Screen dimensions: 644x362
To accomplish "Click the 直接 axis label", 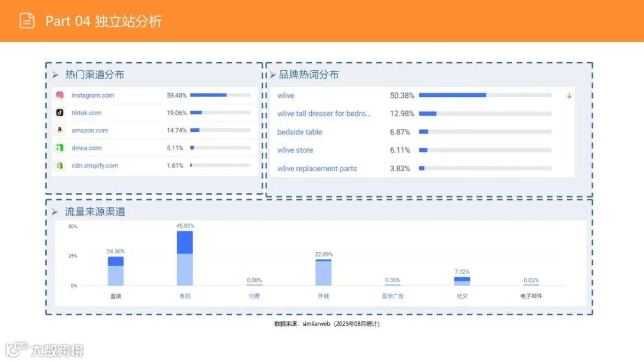I will click(116, 296).
